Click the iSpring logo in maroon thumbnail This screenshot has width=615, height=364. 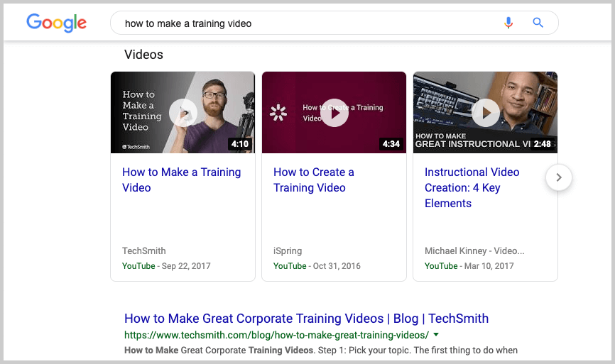(278, 112)
